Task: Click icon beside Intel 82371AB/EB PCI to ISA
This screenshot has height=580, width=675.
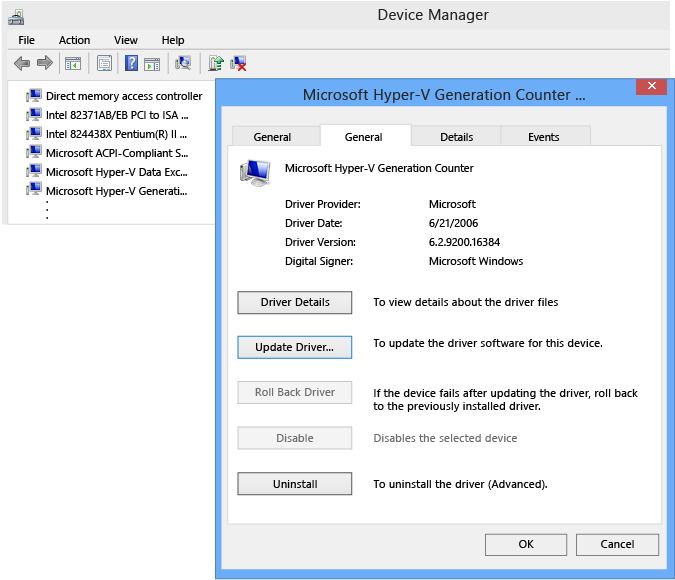Action: click(x=34, y=114)
